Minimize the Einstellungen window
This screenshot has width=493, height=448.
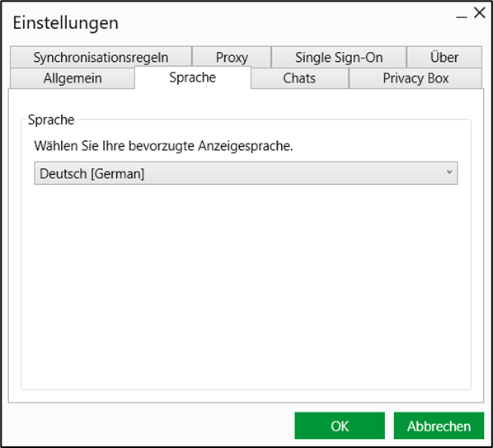pos(461,17)
